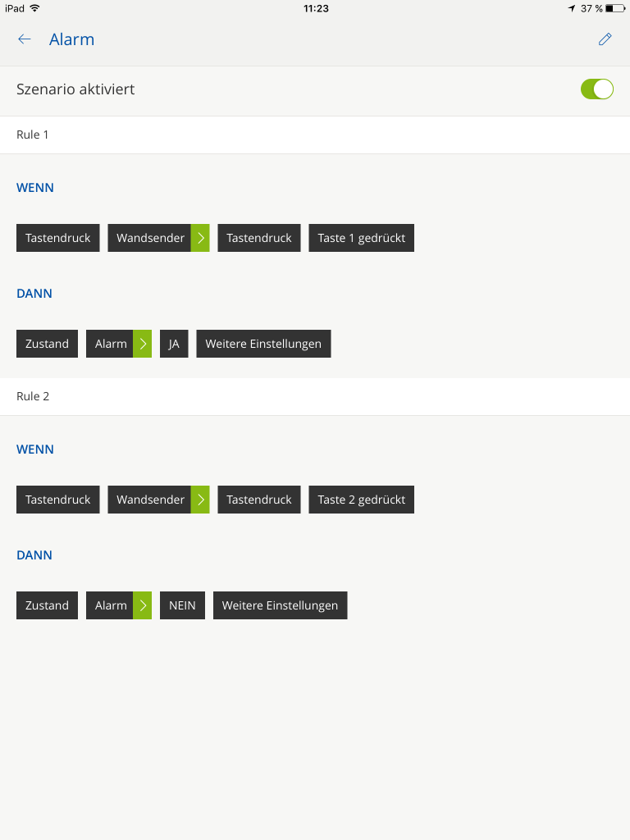This screenshot has width=630, height=840.
Task: Open green chevron on Rule 2 Alarm
Action: [x=143, y=605]
